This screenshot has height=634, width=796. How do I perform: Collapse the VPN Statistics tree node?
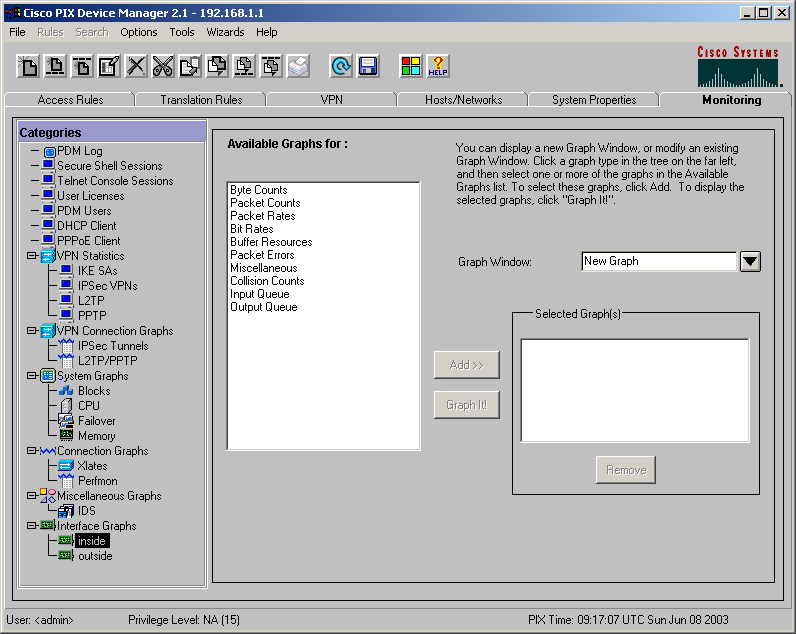click(x=31, y=255)
